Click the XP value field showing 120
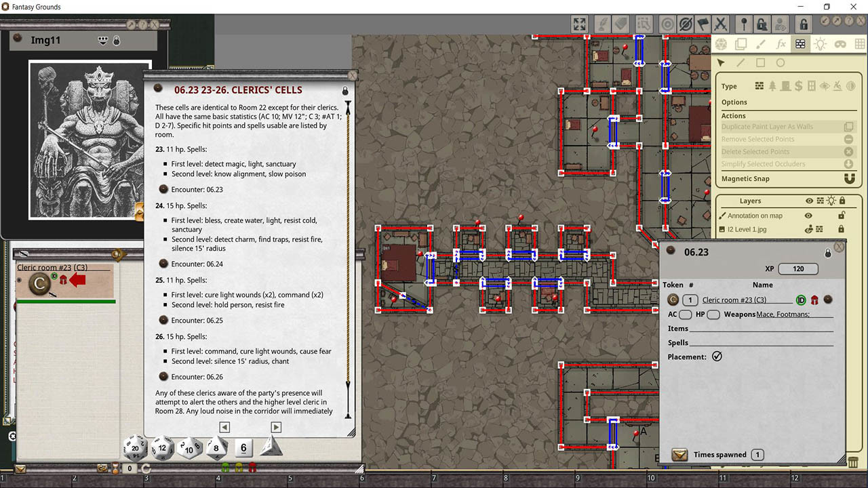This screenshot has height=488, width=868. pyautogui.click(x=798, y=268)
